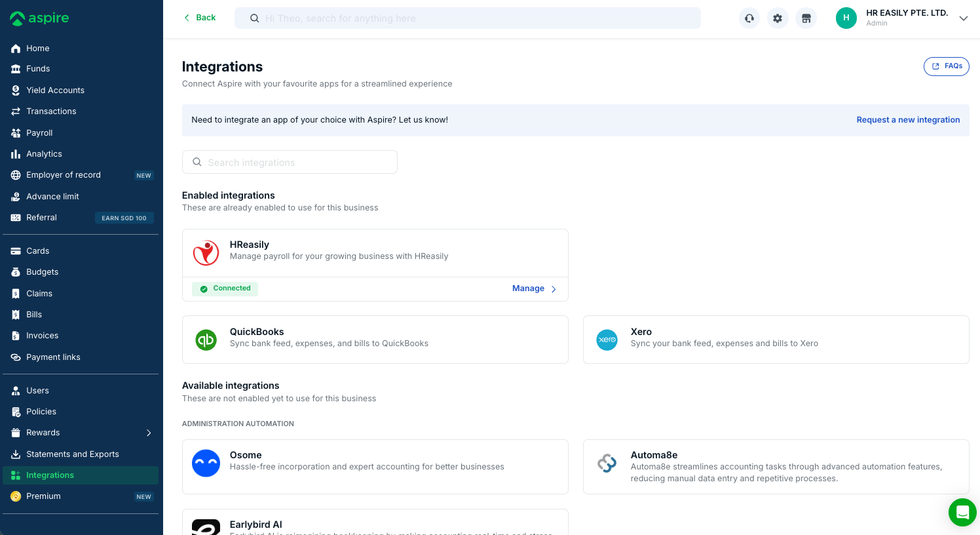Click the Search integrations field
Screen dimensions: 980x535
(290, 162)
